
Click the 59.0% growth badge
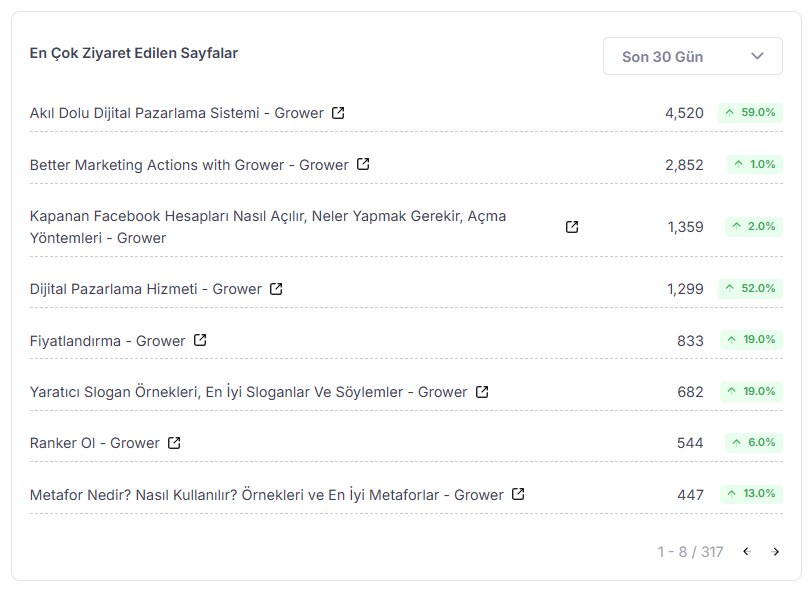click(750, 113)
